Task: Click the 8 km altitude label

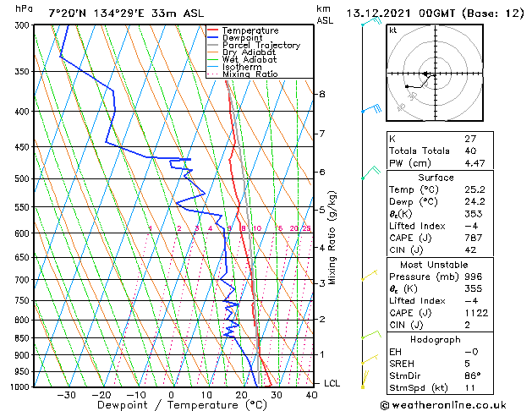Action: [322, 94]
